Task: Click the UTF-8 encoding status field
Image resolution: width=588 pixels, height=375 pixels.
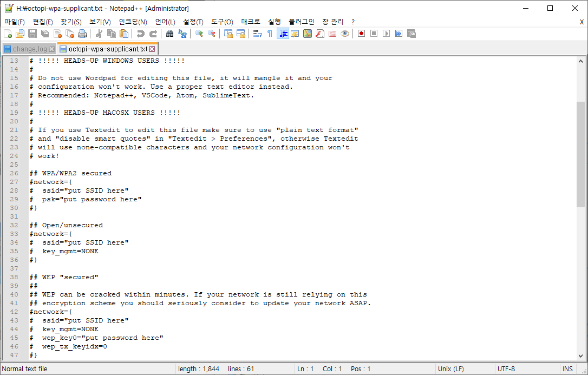Action: (x=506, y=369)
